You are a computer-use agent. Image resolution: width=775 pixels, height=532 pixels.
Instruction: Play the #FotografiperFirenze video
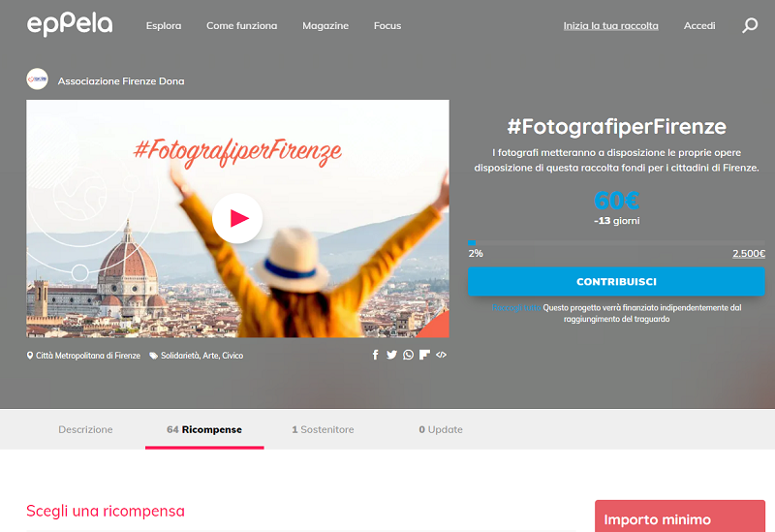pyautogui.click(x=237, y=218)
